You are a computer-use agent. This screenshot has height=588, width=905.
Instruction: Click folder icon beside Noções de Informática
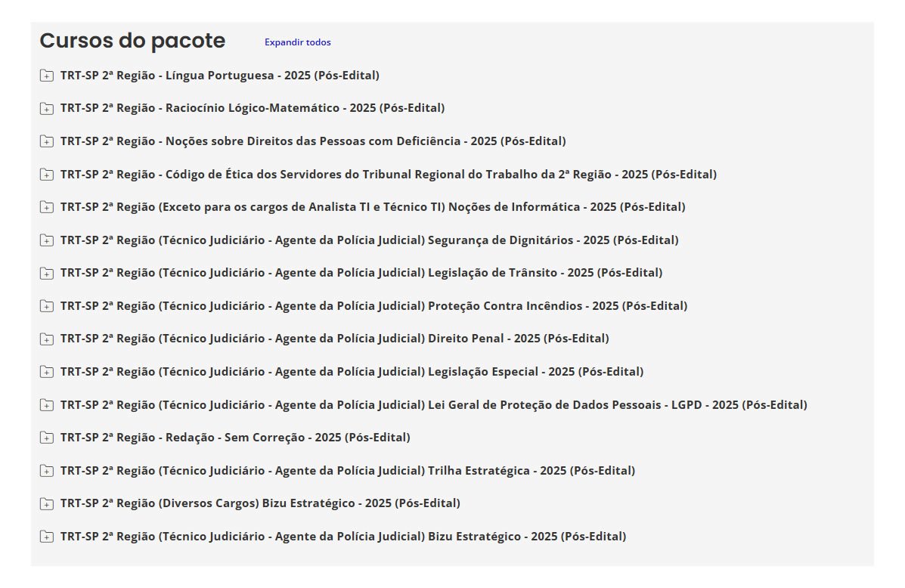coord(47,207)
